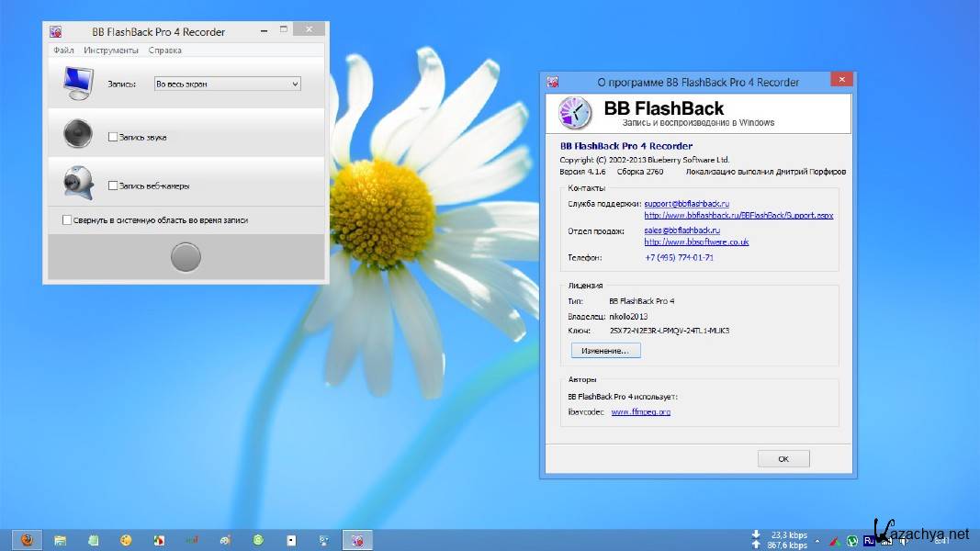980x551 pixels.
Task: Switch to BB FlashBack in the taskbar
Action: click(357, 540)
